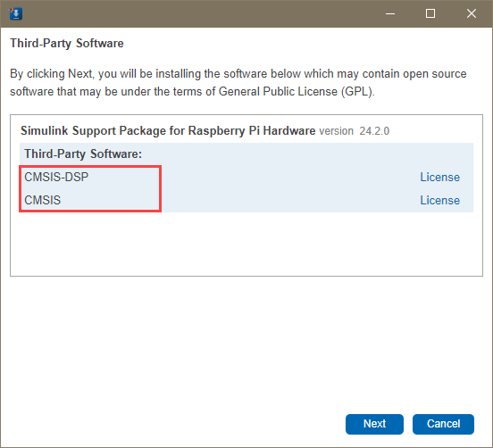The image size is (493, 448).
Task: Click the blank area inside the package list box
Action: click(246, 244)
